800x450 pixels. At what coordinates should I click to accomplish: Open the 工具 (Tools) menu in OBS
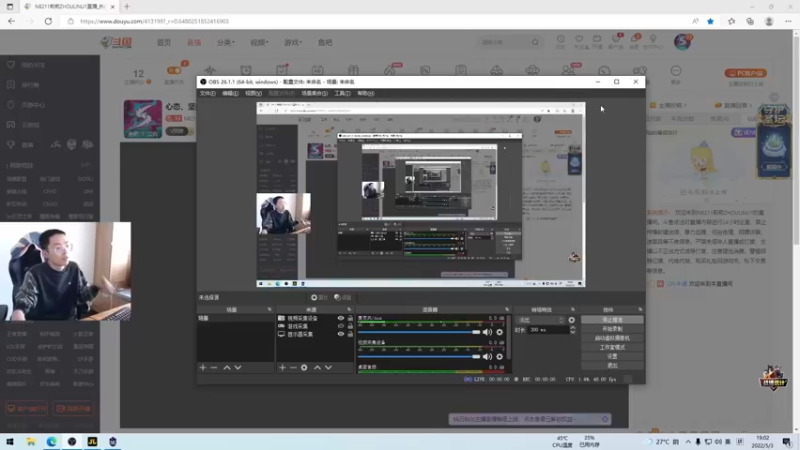tap(342, 93)
